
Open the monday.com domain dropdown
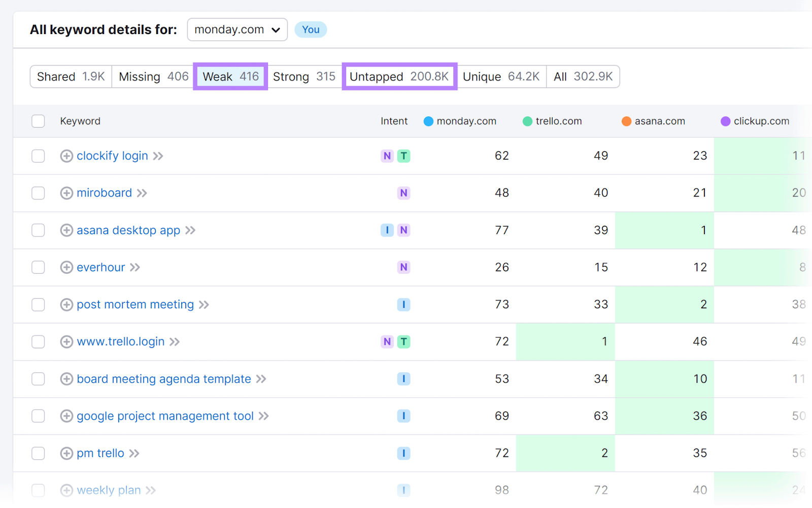[237, 30]
